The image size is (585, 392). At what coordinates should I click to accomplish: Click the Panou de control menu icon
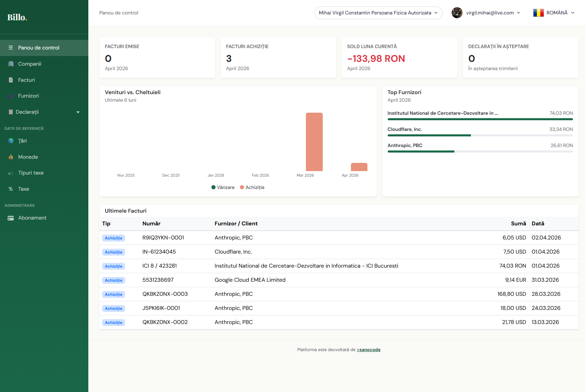click(11, 48)
